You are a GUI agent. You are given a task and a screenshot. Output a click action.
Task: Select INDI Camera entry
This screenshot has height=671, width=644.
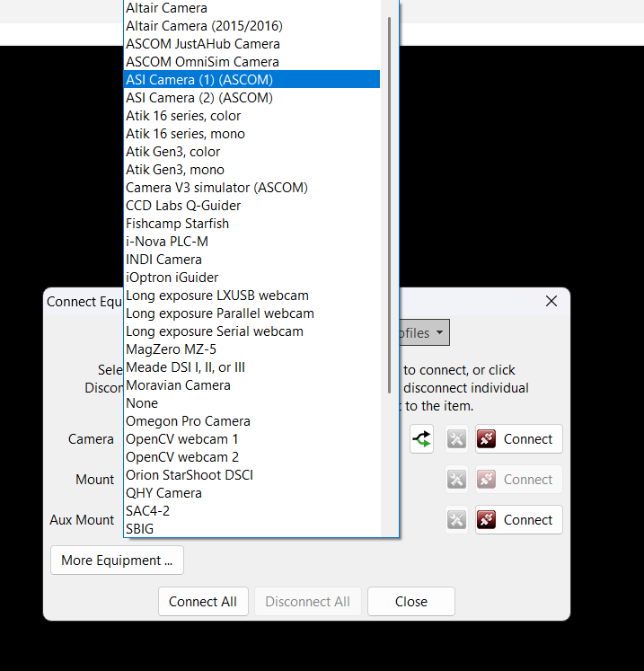pos(251,260)
